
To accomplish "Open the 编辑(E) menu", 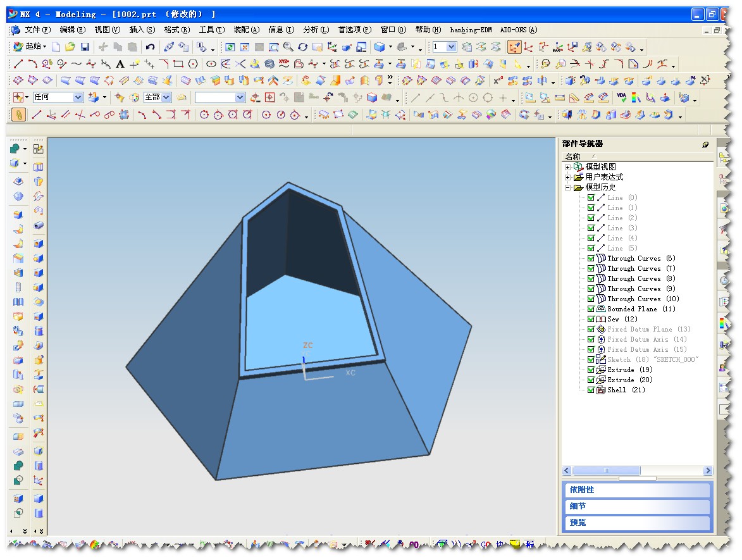I will 72,30.
